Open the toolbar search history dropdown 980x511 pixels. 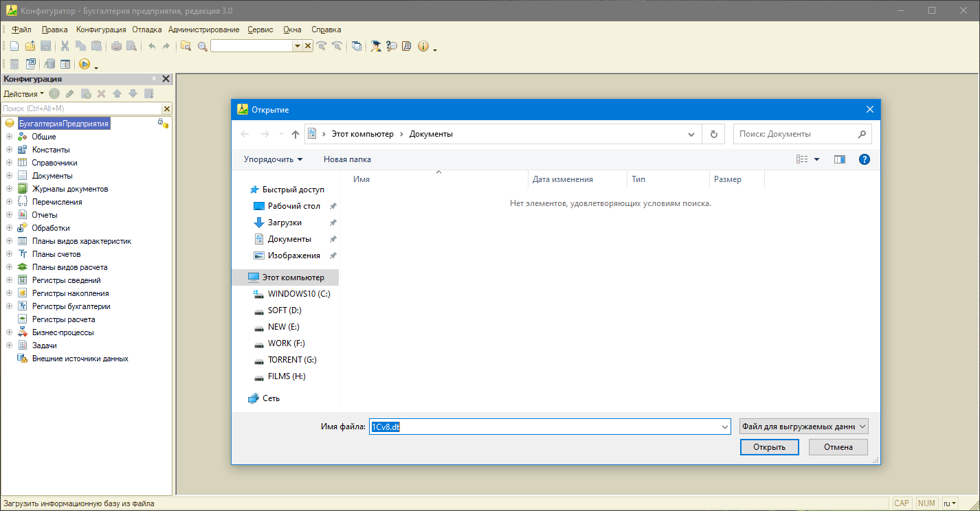298,46
